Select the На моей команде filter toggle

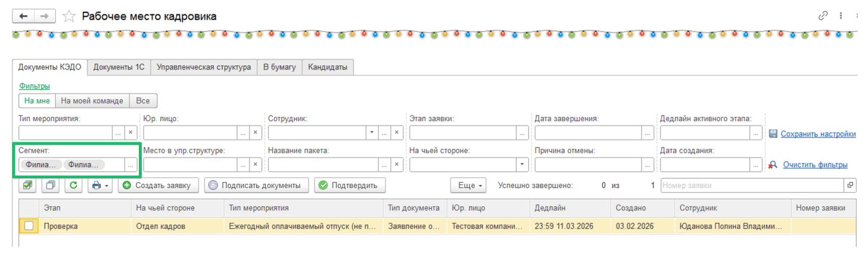click(x=92, y=101)
